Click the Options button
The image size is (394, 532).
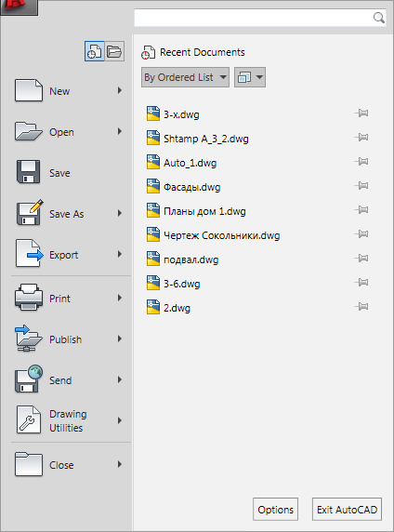point(275,509)
